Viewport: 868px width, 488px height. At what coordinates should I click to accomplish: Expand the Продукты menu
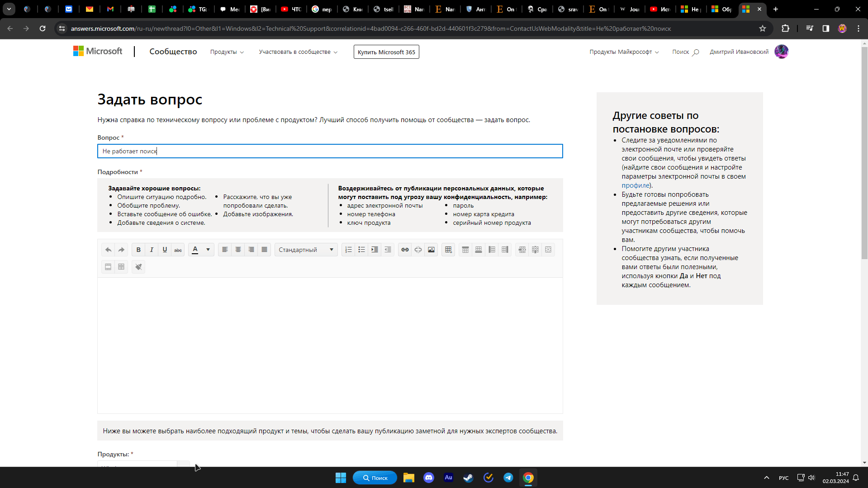(227, 52)
